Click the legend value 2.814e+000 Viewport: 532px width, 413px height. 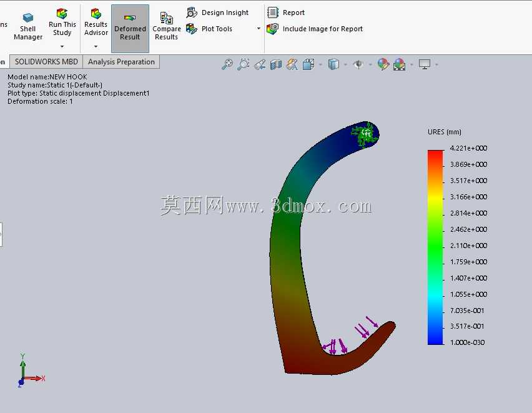[468, 213]
